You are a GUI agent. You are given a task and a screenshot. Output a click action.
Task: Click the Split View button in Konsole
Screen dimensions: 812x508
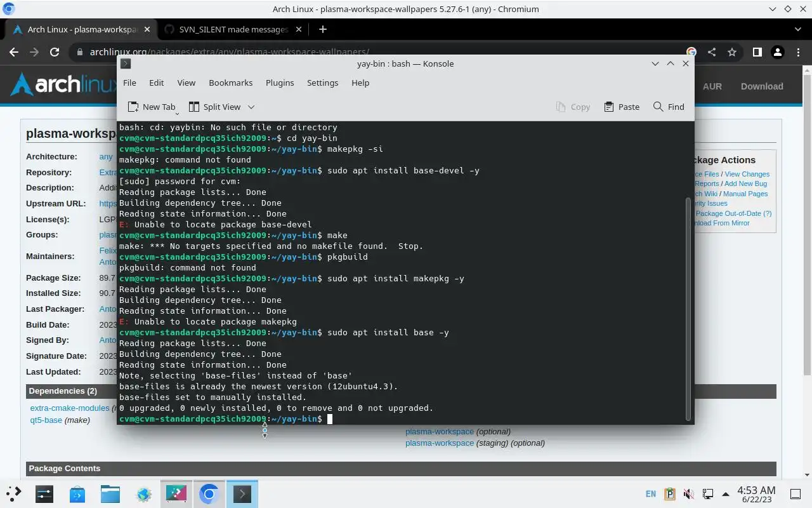214,107
